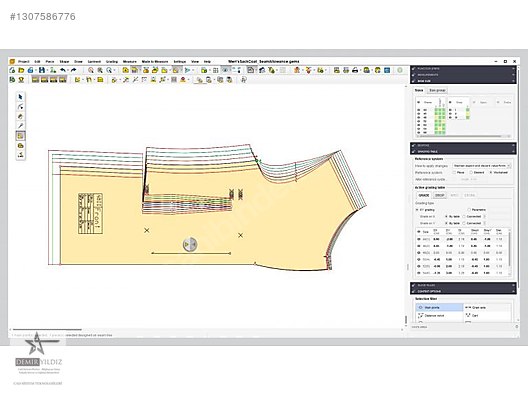Toggle the eye icon of the top grading row

pyautogui.click(x=419, y=239)
